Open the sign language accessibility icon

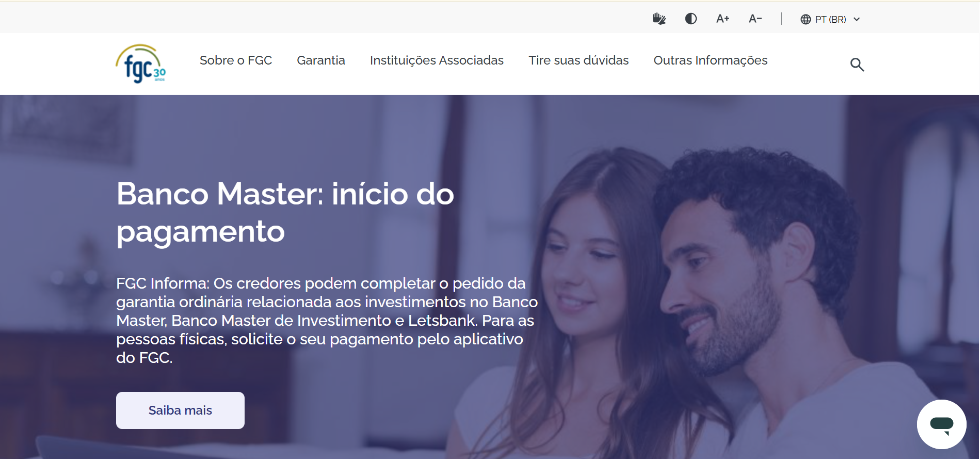(x=659, y=19)
